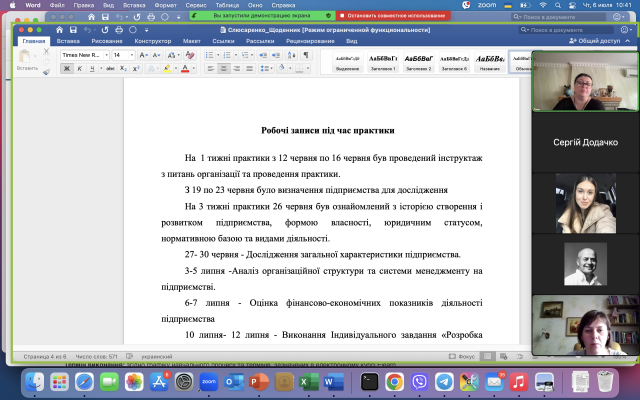Justify paragraph text
This screenshot has width=640, height=400.
(250, 69)
